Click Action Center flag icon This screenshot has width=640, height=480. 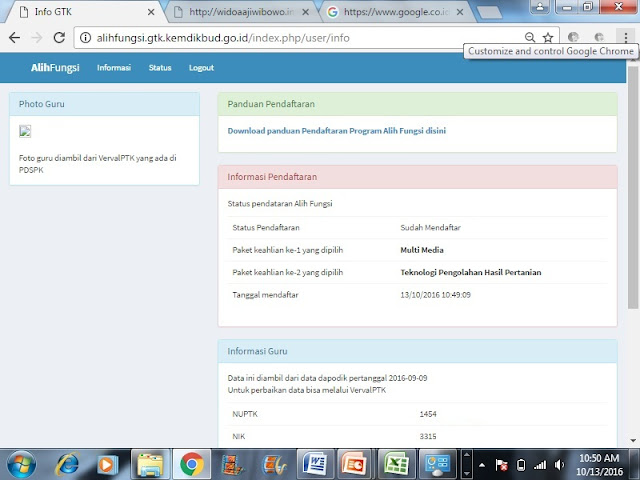501,465
